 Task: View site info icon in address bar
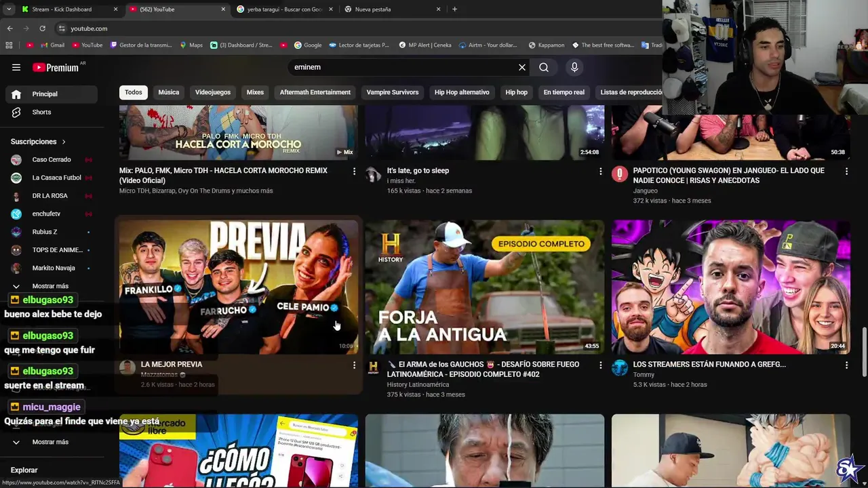click(x=62, y=28)
